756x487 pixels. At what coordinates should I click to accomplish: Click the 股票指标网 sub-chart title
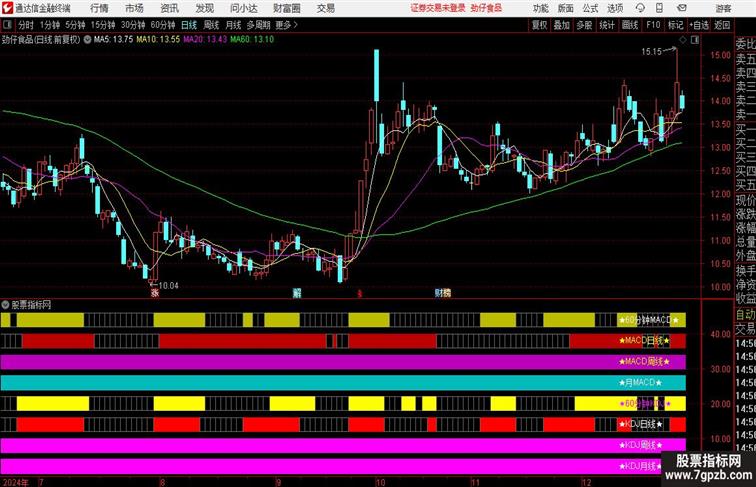(31, 305)
